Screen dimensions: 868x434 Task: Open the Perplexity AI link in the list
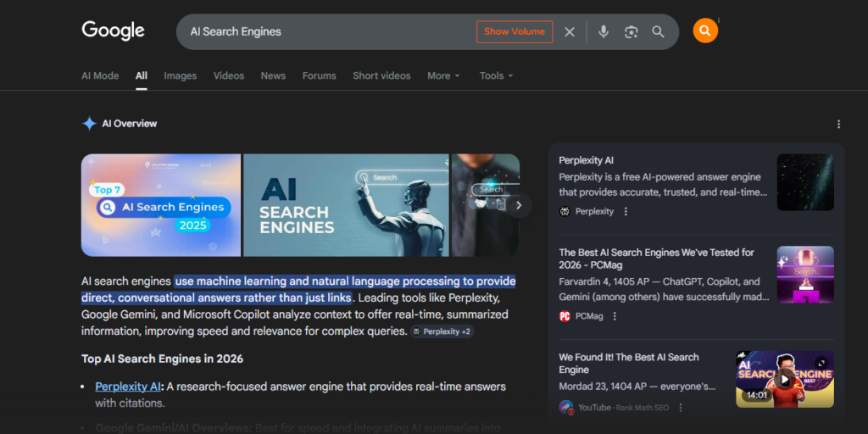pos(128,387)
